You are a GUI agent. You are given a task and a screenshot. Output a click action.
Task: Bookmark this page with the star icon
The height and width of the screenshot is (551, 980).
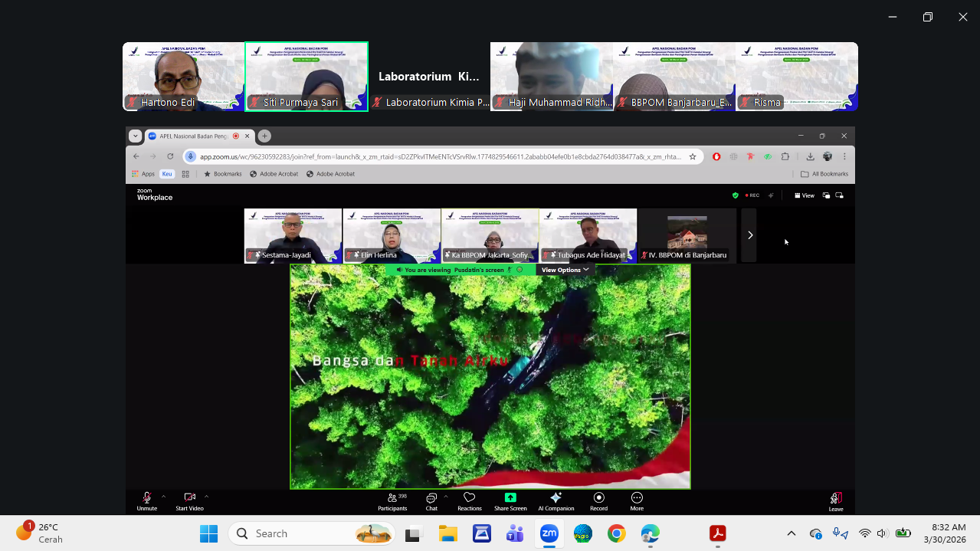click(693, 156)
